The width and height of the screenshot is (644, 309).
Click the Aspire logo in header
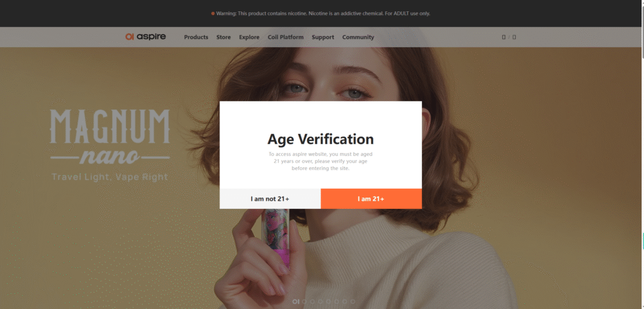coord(145,37)
